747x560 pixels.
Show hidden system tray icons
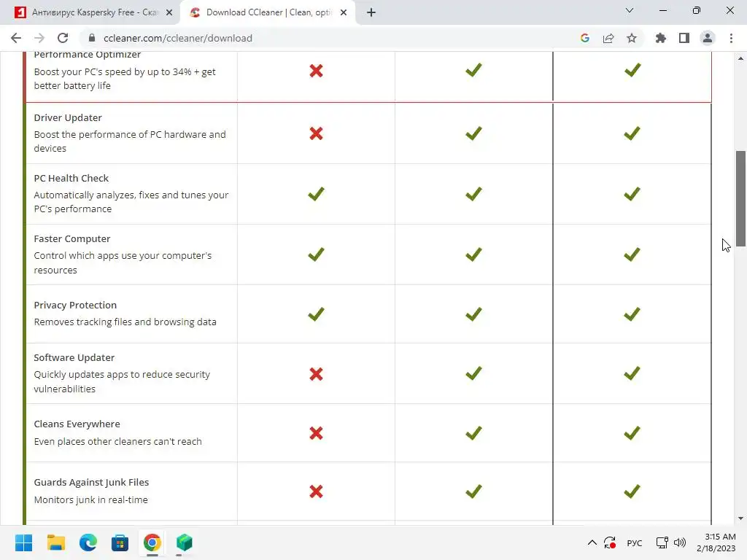592,542
